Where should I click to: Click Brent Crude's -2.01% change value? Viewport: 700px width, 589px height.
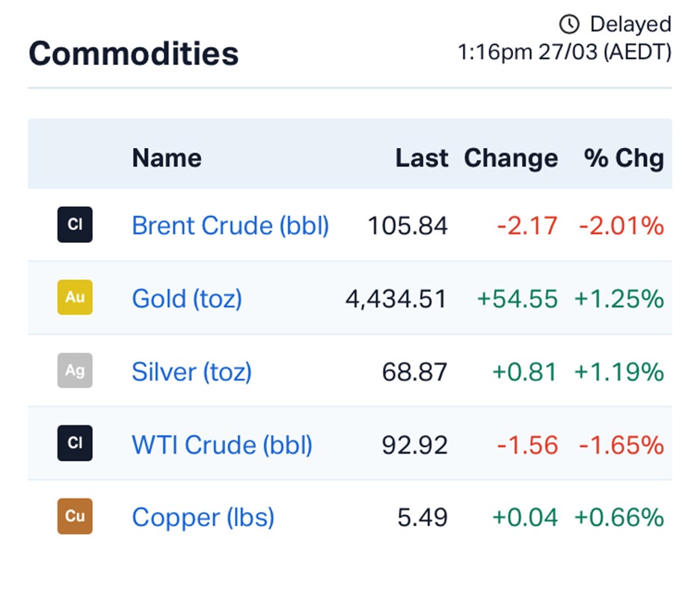click(621, 226)
